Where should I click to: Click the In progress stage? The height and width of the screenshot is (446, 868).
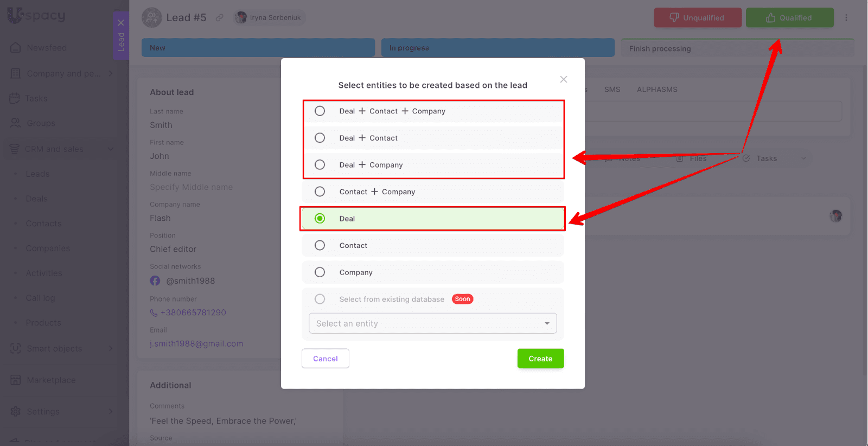coord(497,48)
